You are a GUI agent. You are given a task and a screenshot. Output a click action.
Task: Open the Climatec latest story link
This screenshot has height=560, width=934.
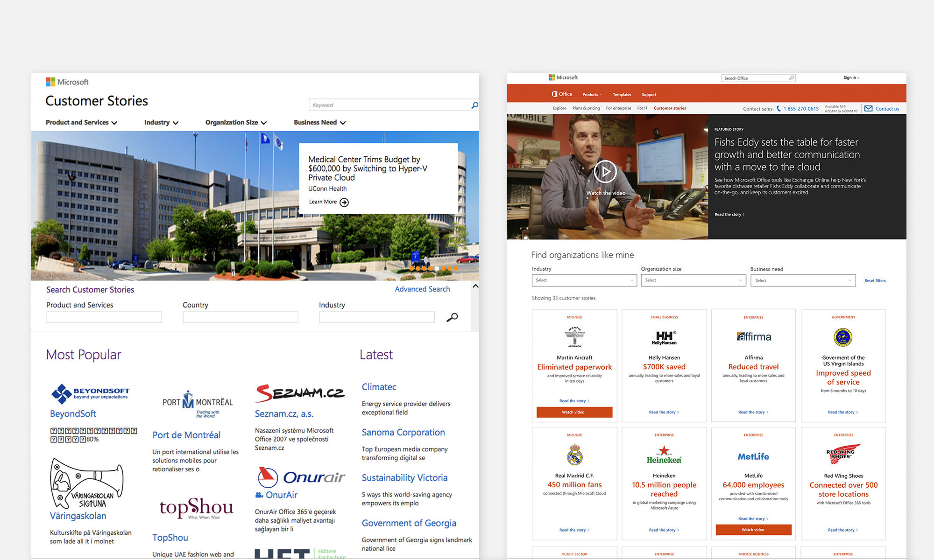point(379,387)
